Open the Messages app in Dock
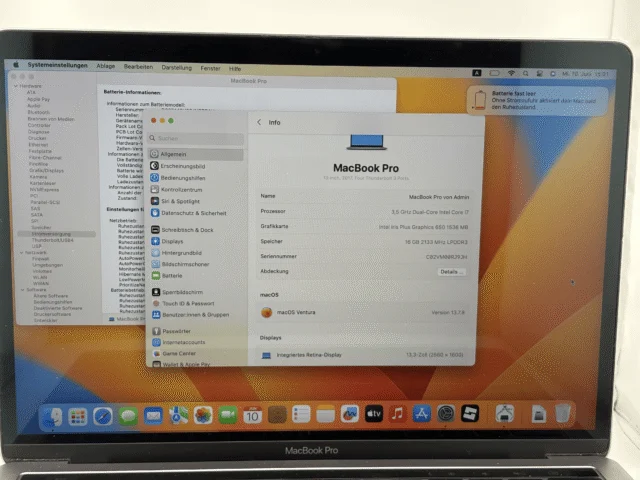This screenshot has height=480, width=640. [128, 416]
